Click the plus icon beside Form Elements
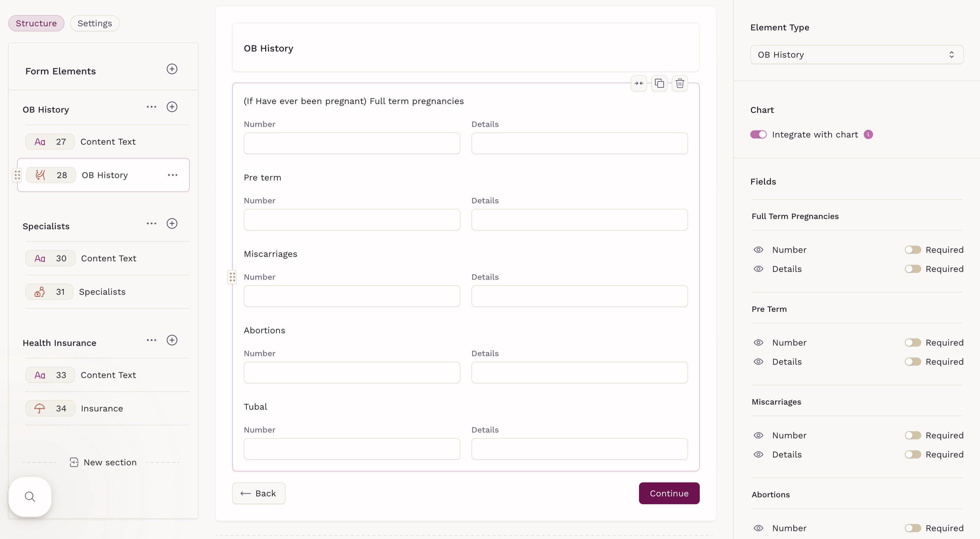Viewport: 980px width, 539px height. coord(172,69)
